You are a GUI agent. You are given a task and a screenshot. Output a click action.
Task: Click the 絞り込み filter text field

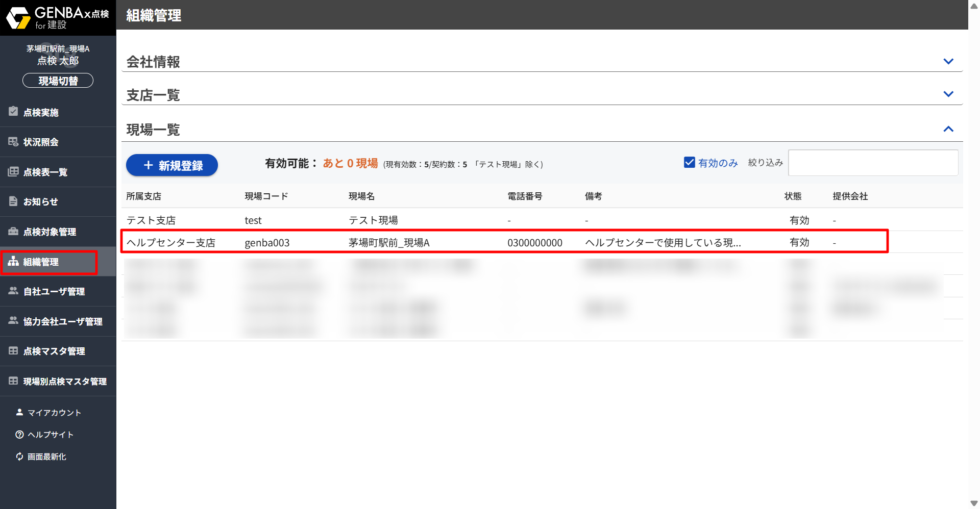click(x=872, y=163)
